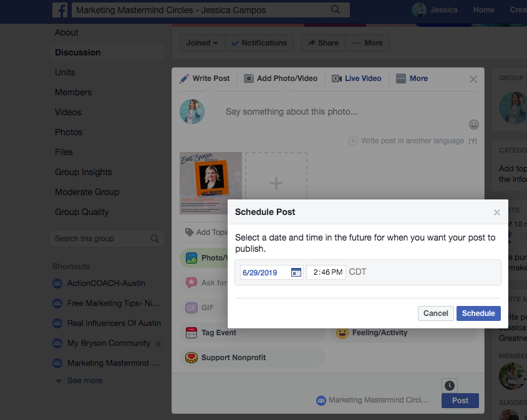The width and height of the screenshot is (527, 420).
Task: Choose the GIF option
Action: pyautogui.click(x=203, y=308)
